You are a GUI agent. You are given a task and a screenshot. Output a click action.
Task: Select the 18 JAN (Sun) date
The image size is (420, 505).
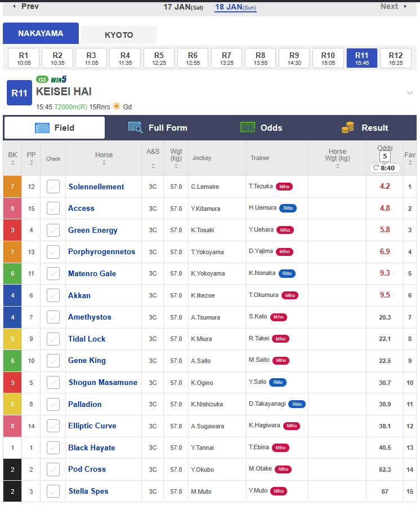[236, 7]
